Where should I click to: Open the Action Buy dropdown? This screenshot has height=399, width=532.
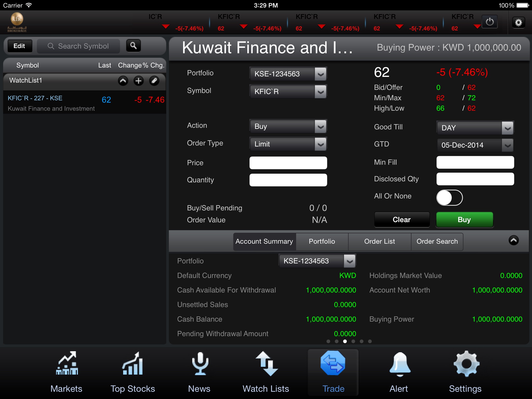288,126
